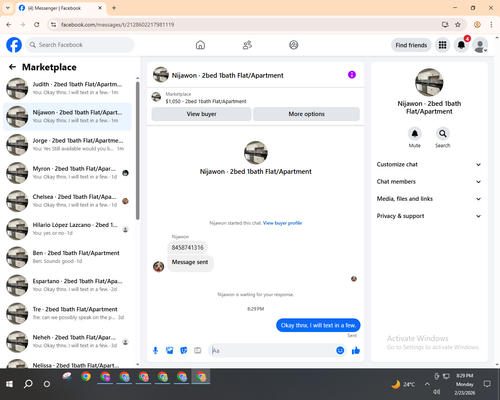Image resolution: width=500 pixels, height=400 pixels.
Task: Open Jorge's conversation
Action: (67, 145)
